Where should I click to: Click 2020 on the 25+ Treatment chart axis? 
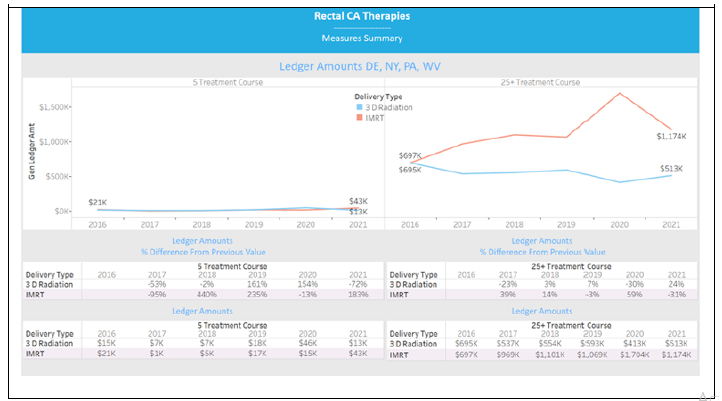619,225
